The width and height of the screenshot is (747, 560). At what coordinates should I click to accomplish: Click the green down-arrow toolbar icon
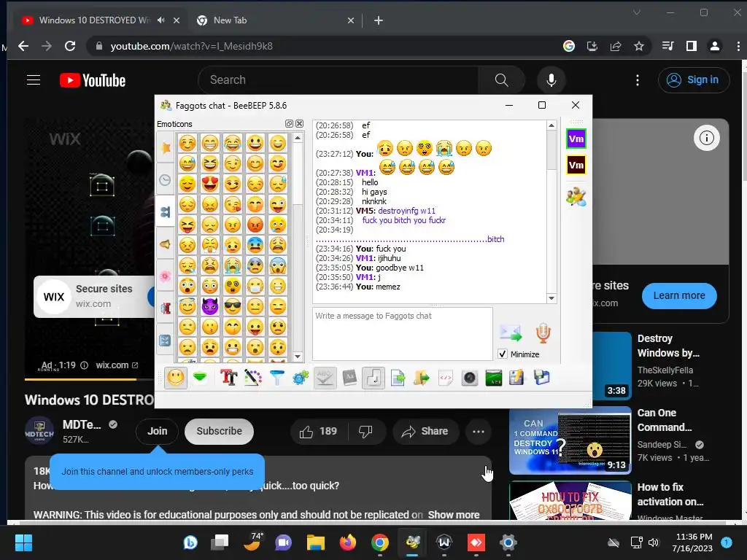tap(200, 378)
